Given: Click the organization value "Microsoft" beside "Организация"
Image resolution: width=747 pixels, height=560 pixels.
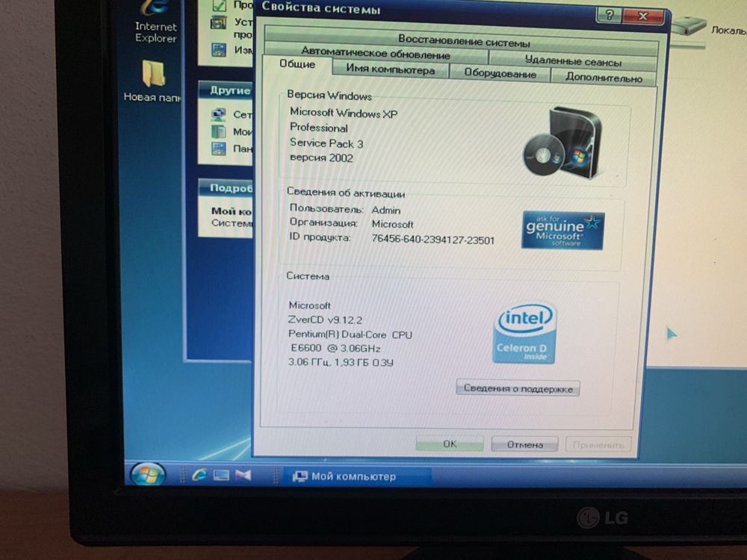Looking at the screenshot, I should click(393, 224).
